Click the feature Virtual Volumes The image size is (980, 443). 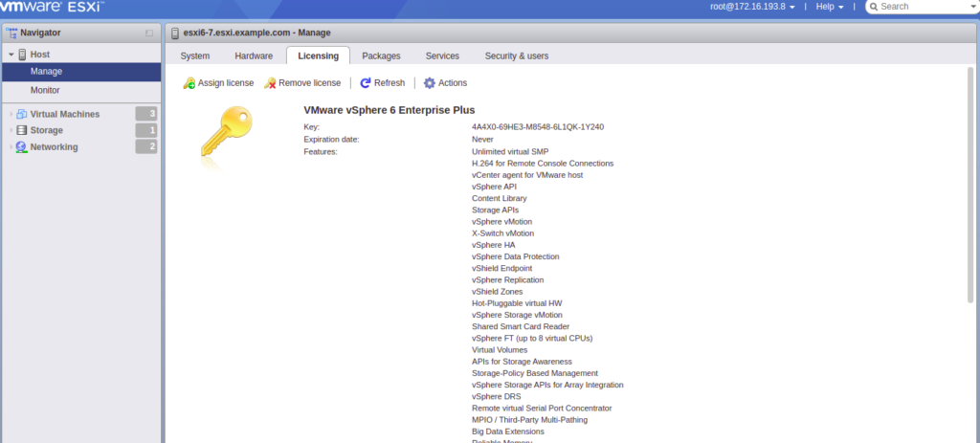500,350
